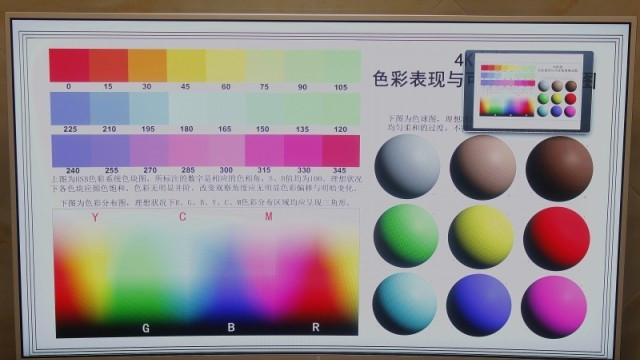640x360 pixels.
Task: Click the red C label above gradient
Action: (182, 216)
